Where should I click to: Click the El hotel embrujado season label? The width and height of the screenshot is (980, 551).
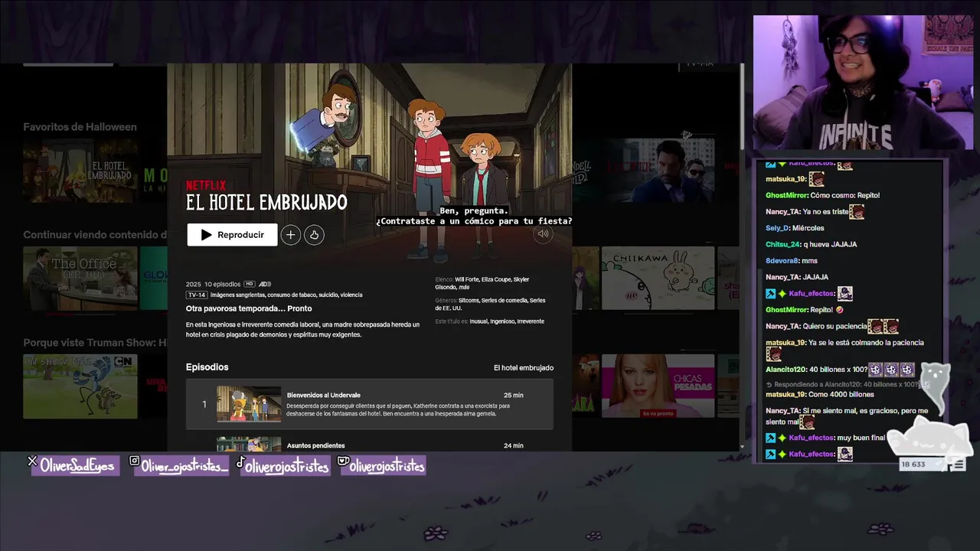point(524,367)
